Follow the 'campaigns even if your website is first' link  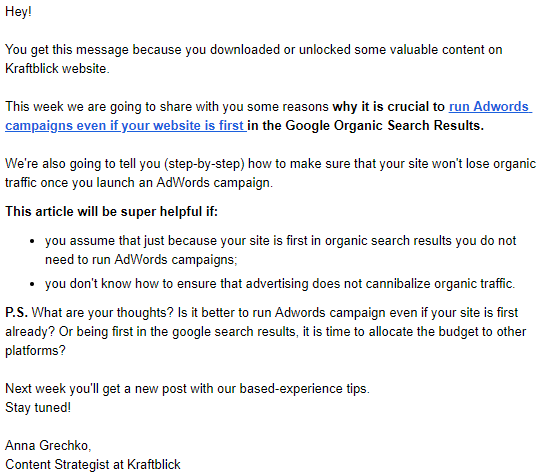(126, 126)
